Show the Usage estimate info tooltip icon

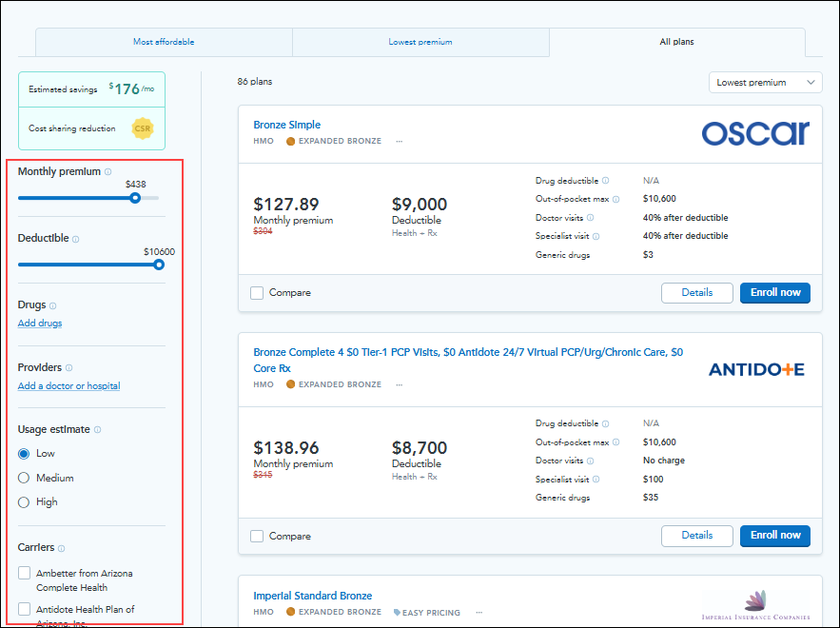coord(97,430)
